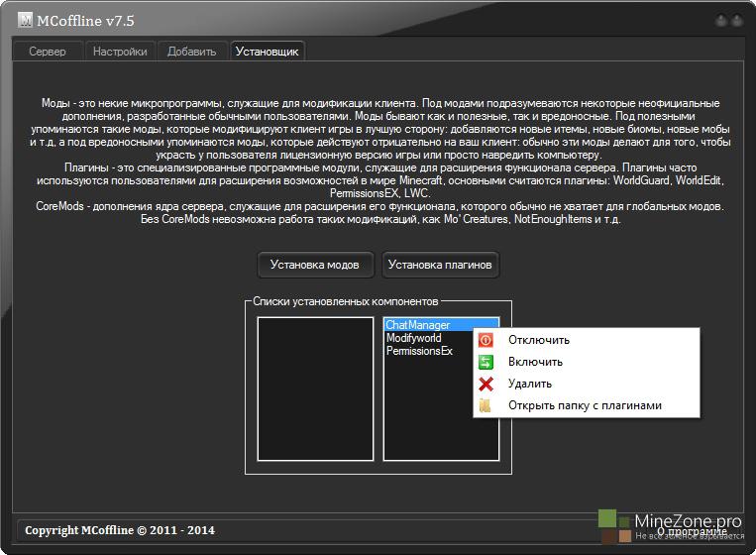
Task: Click the MCoffline app icon in title bar
Action: tap(26, 20)
